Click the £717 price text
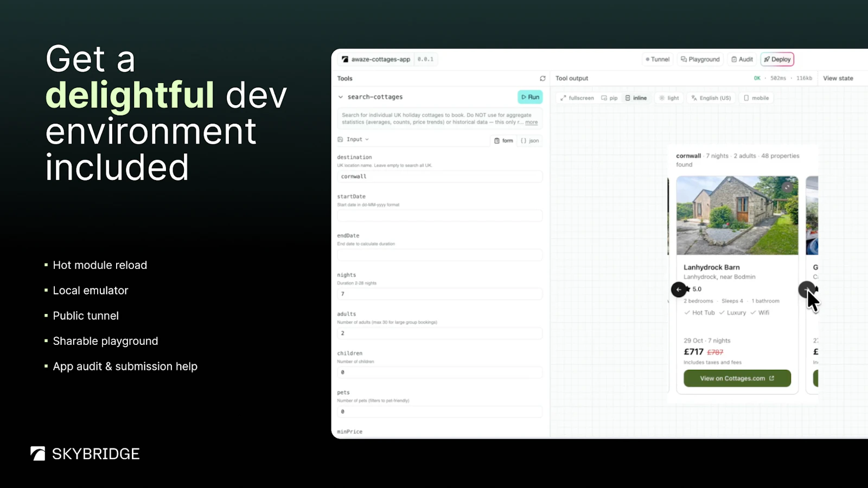 tap(693, 352)
